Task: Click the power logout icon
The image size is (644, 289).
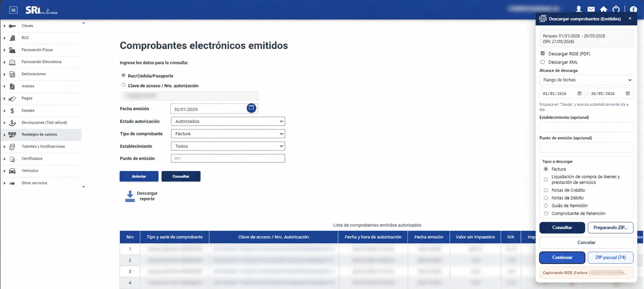Action: (616, 9)
